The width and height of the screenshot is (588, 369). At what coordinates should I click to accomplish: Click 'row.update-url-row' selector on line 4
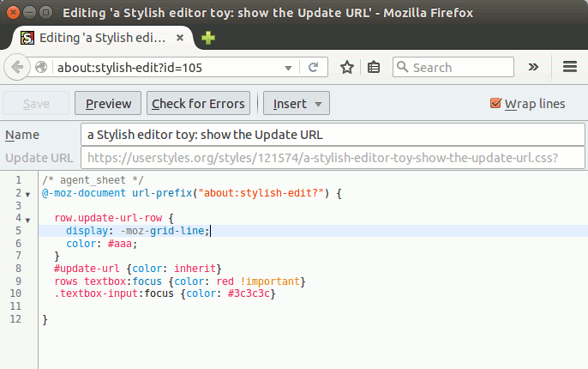click(x=108, y=218)
